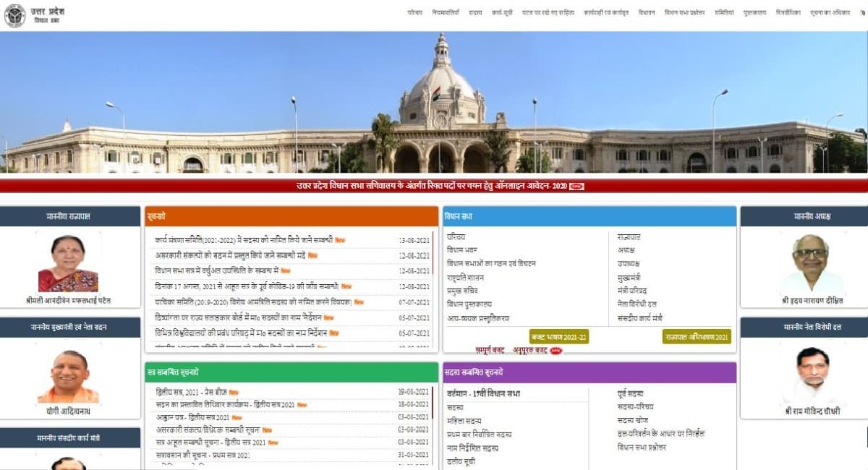
Task: Open the कार्य-सूची menu item
Action: (x=502, y=12)
